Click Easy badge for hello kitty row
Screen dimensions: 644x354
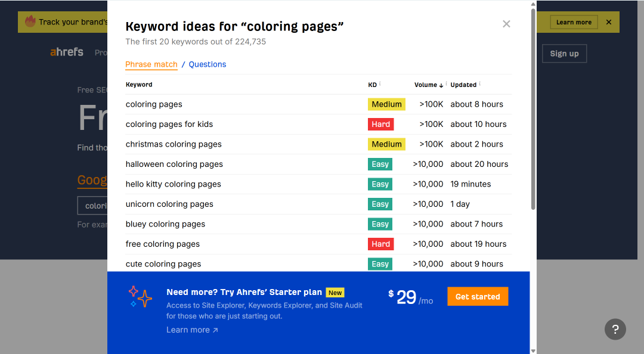(380, 184)
